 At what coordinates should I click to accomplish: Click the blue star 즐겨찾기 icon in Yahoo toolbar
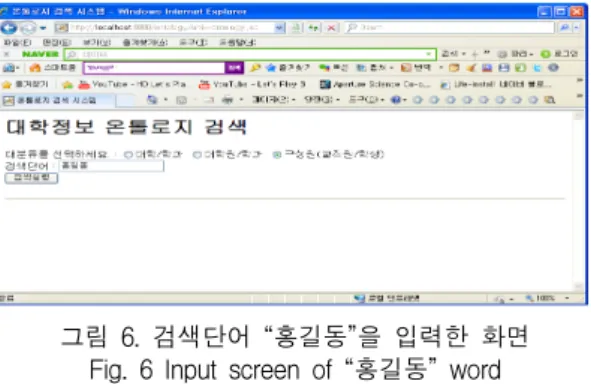point(271,68)
